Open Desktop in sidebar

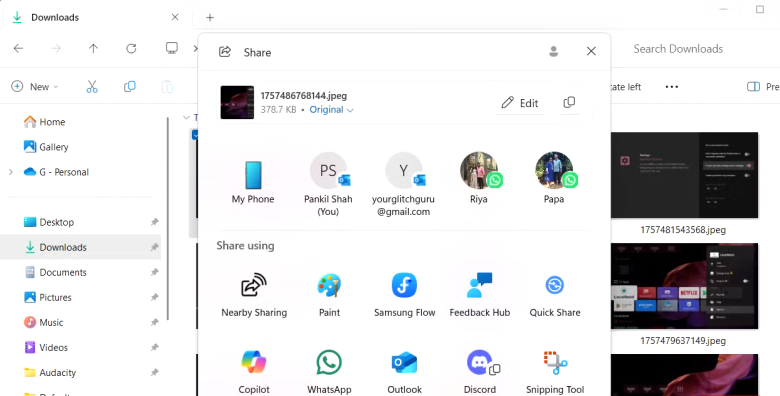click(x=49, y=222)
